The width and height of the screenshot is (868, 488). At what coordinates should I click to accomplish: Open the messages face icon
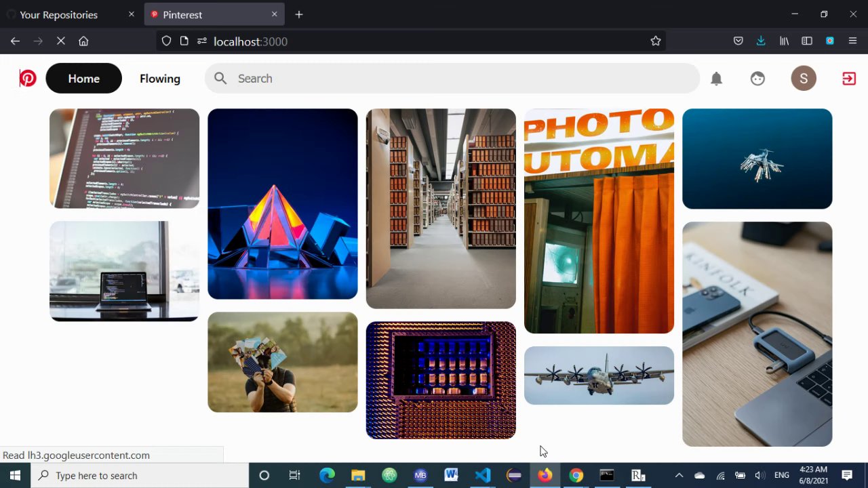pos(757,79)
